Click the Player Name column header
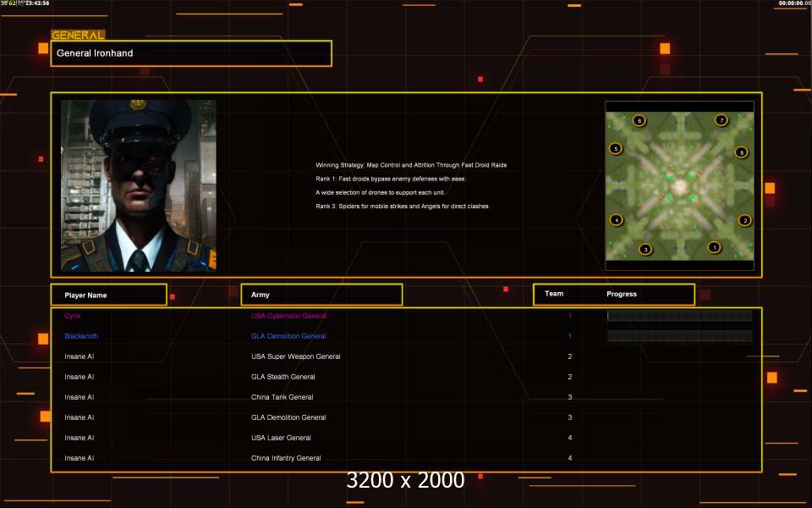 (x=108, y=295)
